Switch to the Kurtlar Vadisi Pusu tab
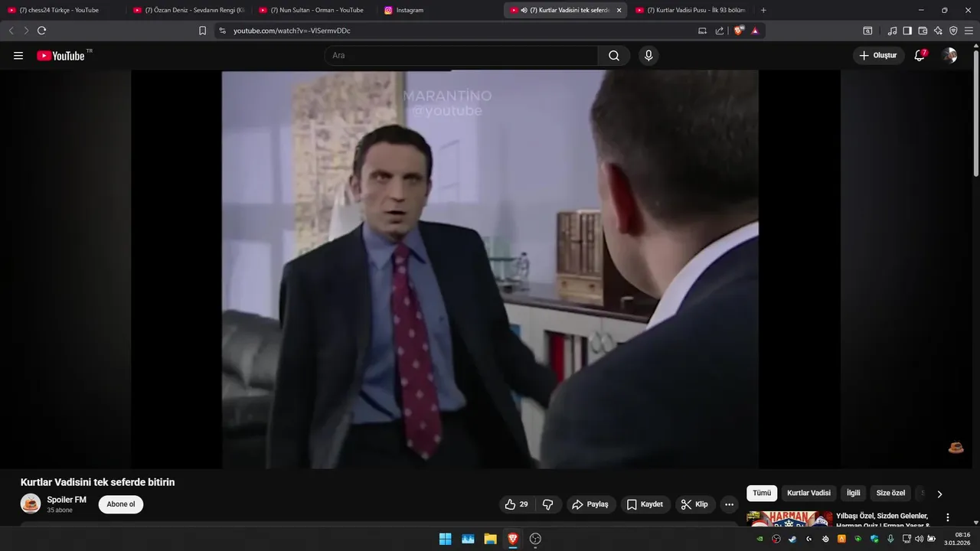 pos(691,10)
